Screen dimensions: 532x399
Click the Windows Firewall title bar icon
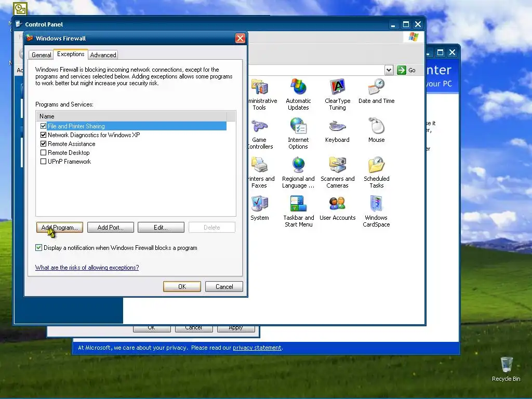(x=30, y=38)
